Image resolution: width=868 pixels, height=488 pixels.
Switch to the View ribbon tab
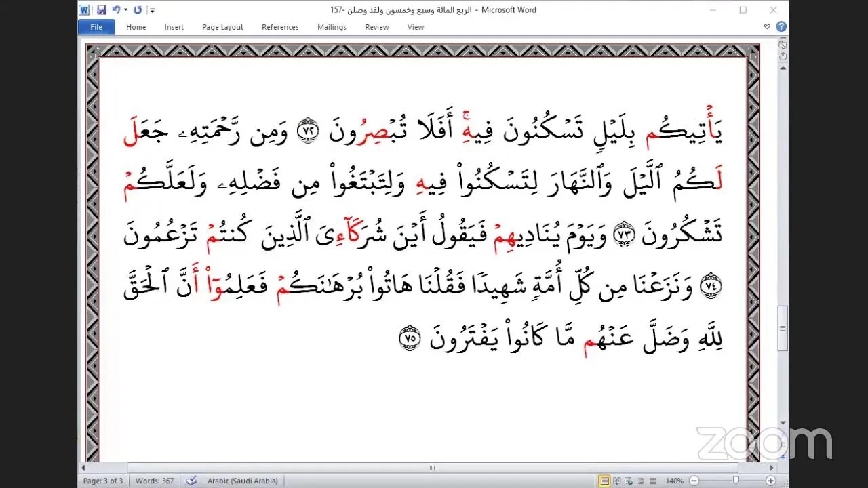coord(416,27)
